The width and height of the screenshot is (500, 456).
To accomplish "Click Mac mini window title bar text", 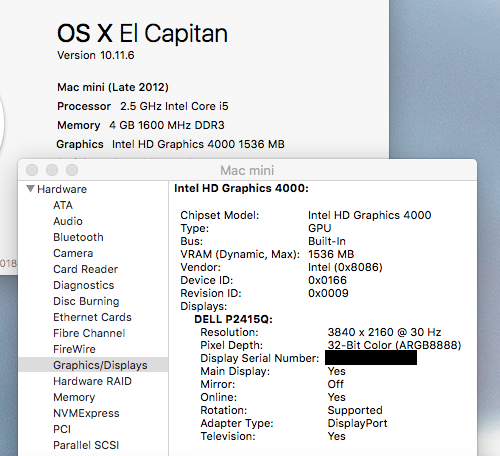I will pos(247,171).
